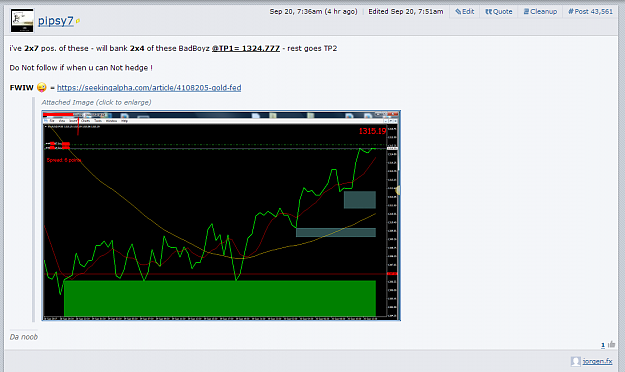The width and height of the screenshot is (625, 372).
Task: Click the 'Attached Image (click to enlarge)' caption
Action: (96, 102)
